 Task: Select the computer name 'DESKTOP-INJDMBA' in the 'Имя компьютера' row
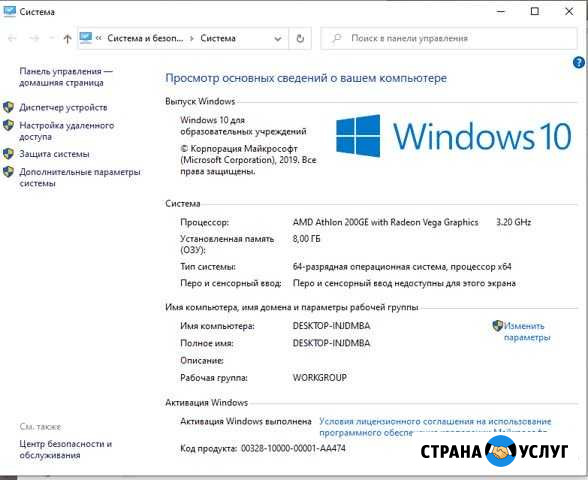(331, 326)
